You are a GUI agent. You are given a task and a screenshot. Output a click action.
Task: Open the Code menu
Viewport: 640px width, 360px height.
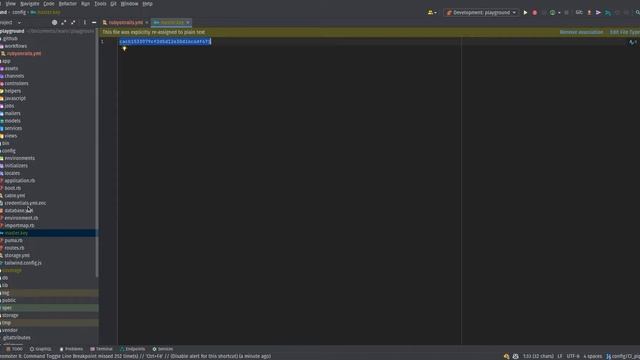click(49, 4)
